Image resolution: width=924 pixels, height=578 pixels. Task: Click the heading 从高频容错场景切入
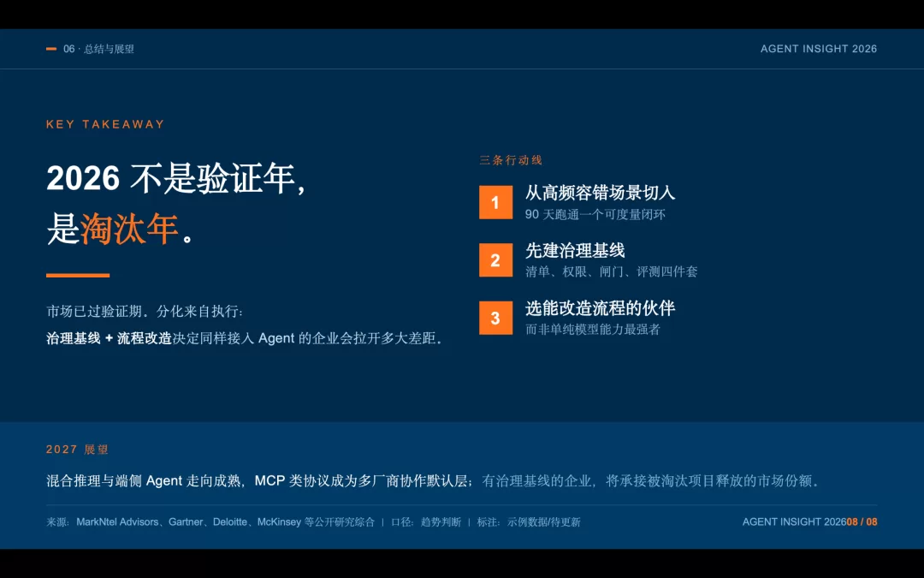600,193
